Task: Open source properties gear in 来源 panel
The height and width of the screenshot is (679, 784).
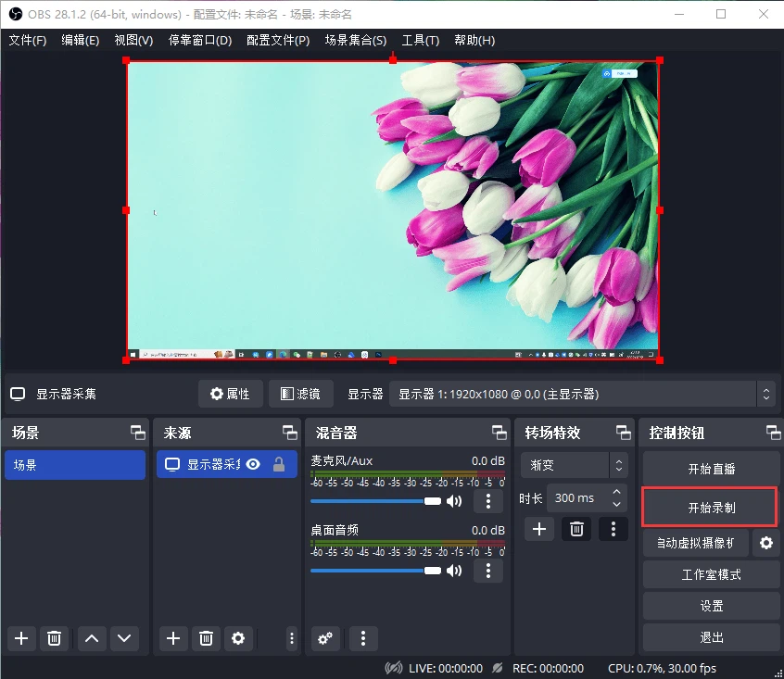Action: [238, 638]
